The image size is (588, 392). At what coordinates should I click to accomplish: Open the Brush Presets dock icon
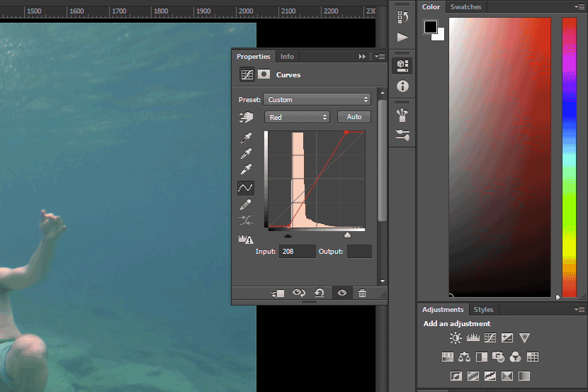(x=402, y=135)
